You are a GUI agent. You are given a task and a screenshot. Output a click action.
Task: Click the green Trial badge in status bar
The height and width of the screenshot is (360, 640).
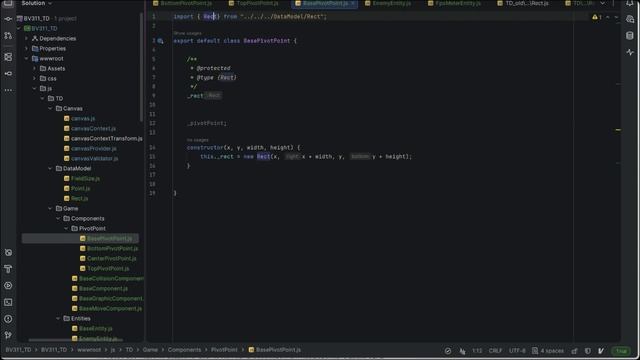pyautogui.click(x=621, y=351)
